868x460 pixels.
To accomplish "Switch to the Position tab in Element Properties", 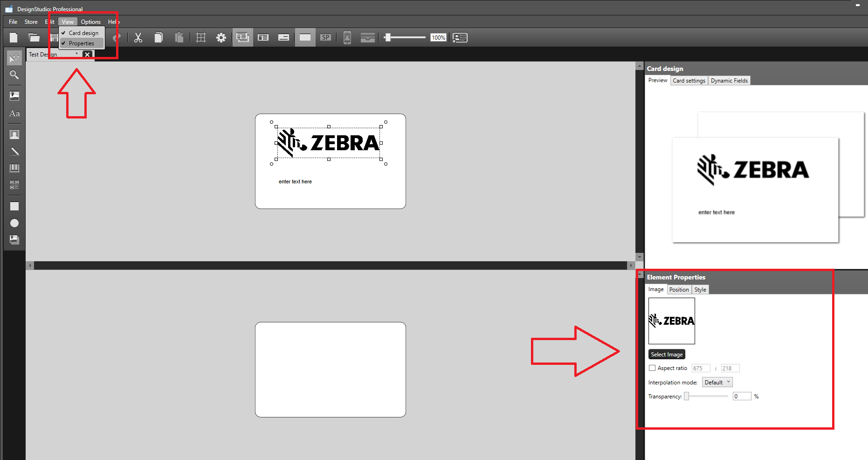I will (x=679, y=289).
